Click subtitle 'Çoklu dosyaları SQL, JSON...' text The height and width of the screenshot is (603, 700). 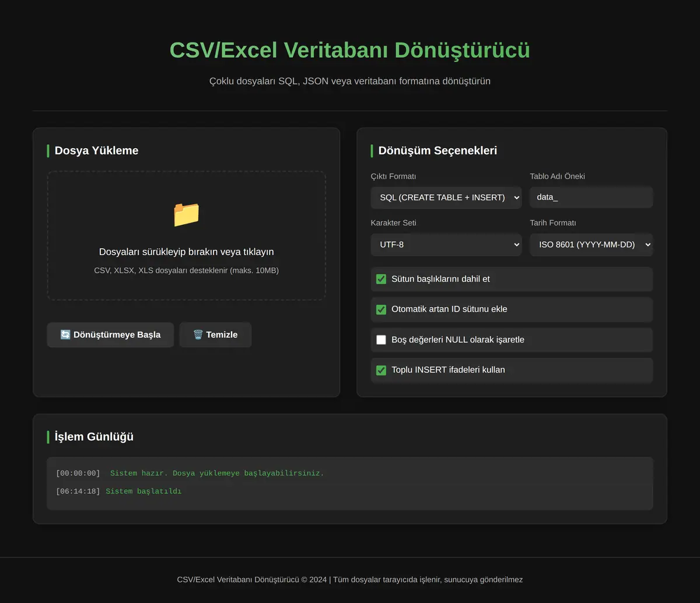point(350,81)
